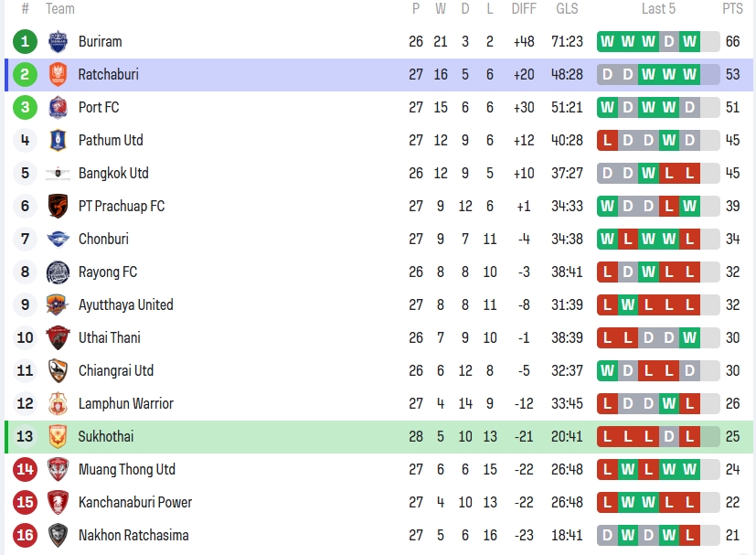Open the Bangkok Utd team link

[113, 173]
